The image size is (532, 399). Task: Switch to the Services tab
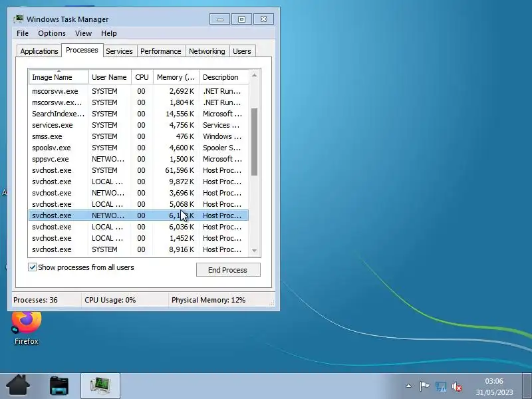pyautogui.click(x=119, y=51)
